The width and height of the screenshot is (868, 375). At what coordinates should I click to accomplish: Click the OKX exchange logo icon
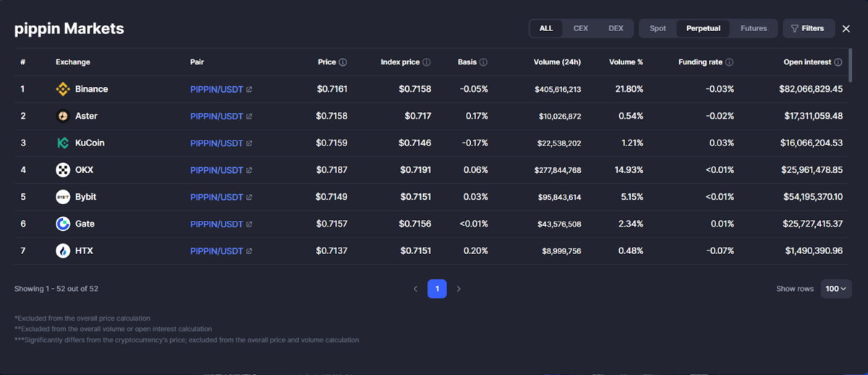pos(63,170)
